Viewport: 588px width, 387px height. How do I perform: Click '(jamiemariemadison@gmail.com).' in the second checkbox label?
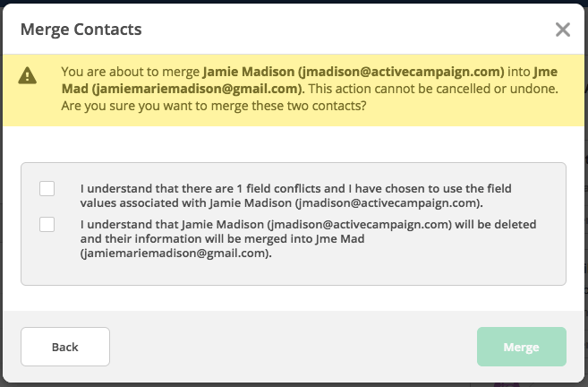(176, 254)
